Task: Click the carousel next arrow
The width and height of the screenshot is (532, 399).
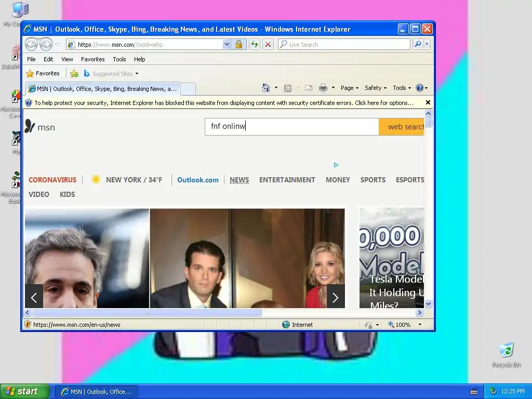Action: [x=336, y=297]
